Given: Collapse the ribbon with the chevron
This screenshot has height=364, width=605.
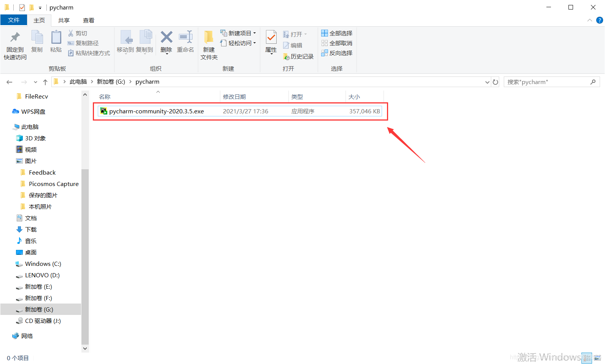Looking at the screenshot, I should coord(590,21).
